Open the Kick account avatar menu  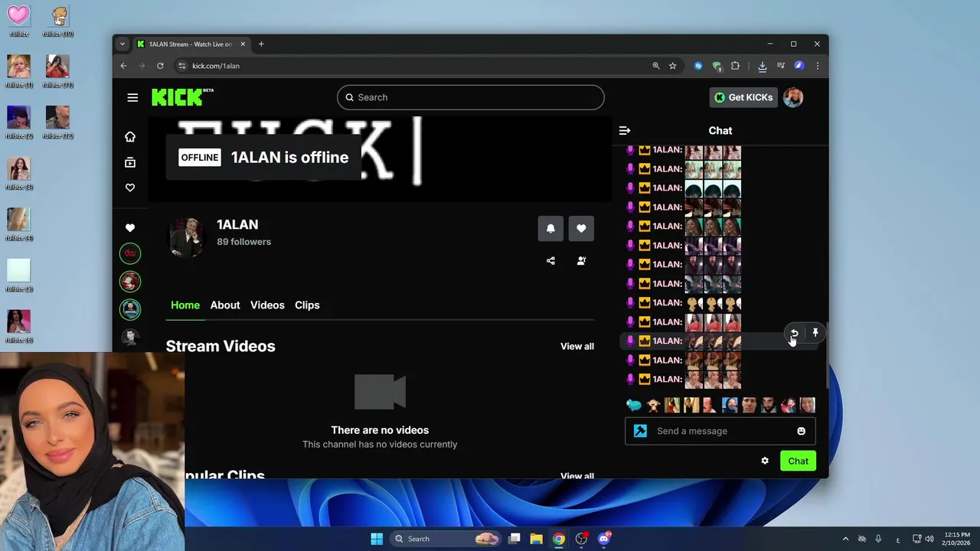(793, 97)
